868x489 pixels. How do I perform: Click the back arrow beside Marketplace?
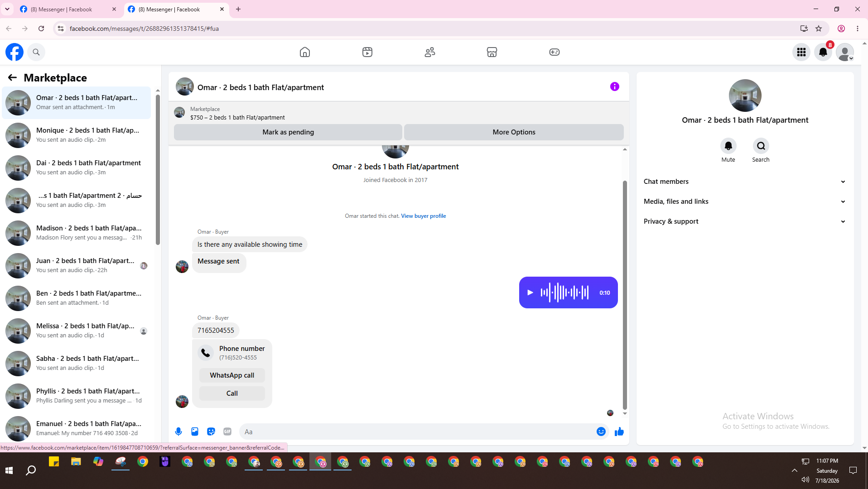(x=12, y=77)
